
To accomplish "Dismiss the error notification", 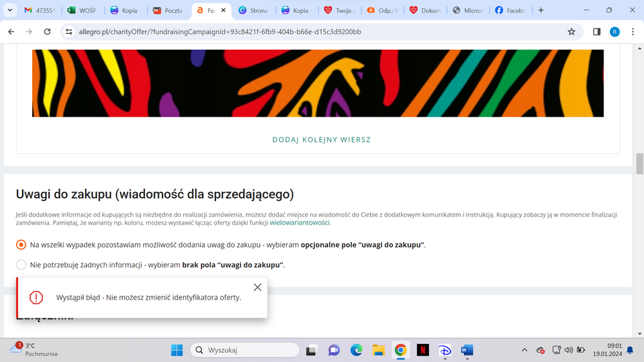I will (x=257, y=287).
